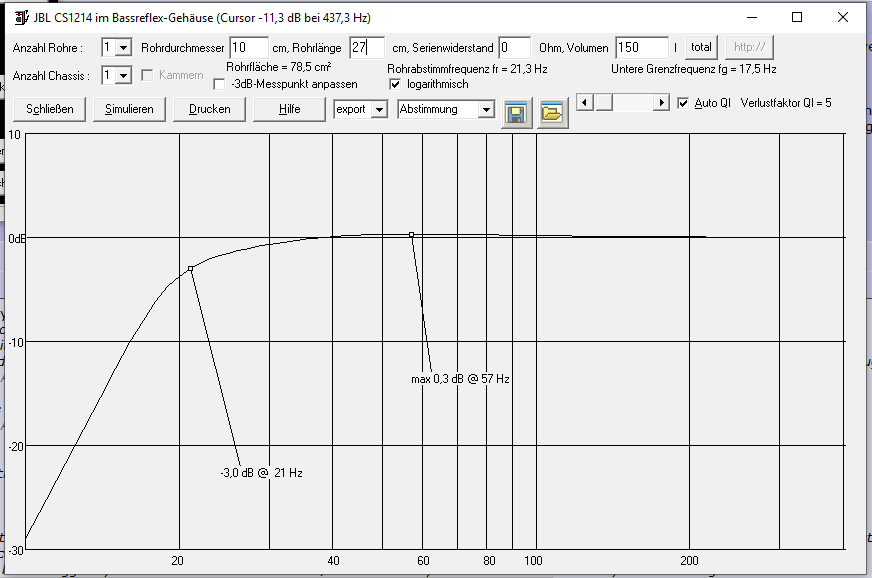Open the Anzahl Chassis dropdown
Image resolution: width=872 pixels, height=578 pixels.
[123, 75]
